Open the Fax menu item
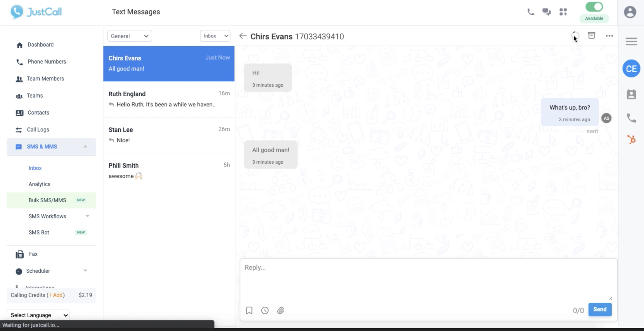644x331 pixels. coord(33,254)
